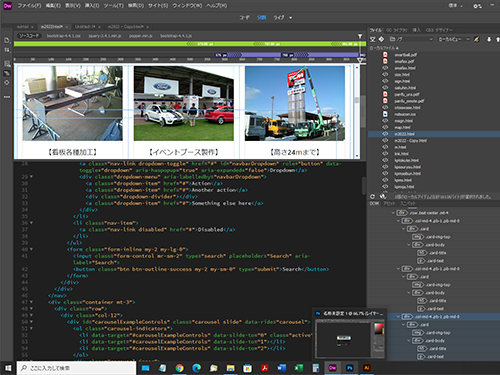Open the ローカルビュー view dropdown
Screen dimensions: 500x375
(x=454, y=39)
